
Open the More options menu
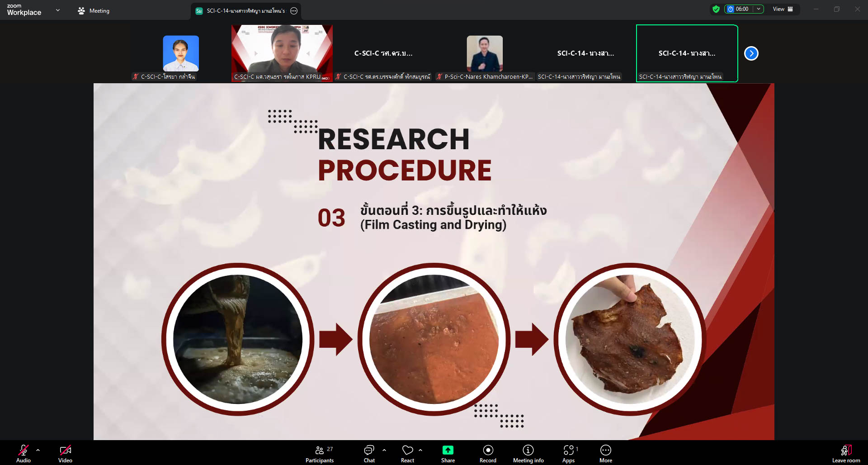[605, 454]
